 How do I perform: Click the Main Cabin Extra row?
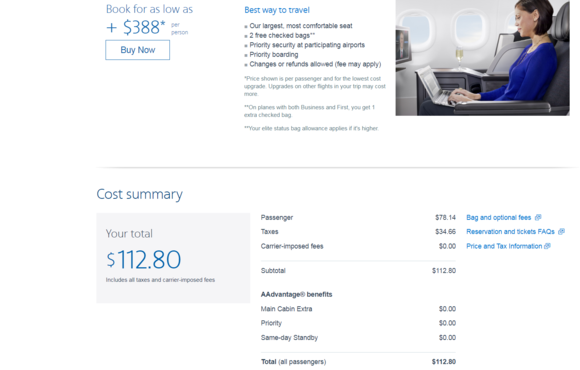tap(358, 309)
